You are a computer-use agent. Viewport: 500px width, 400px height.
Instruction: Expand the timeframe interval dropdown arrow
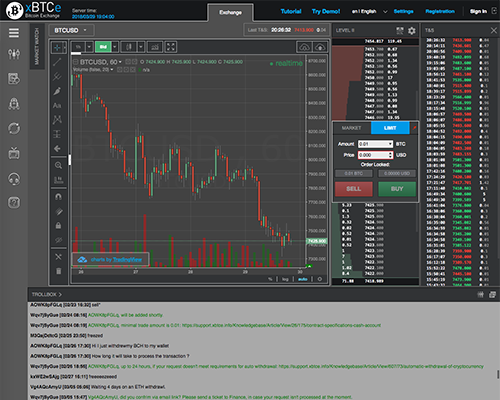(x=89, y=47)
